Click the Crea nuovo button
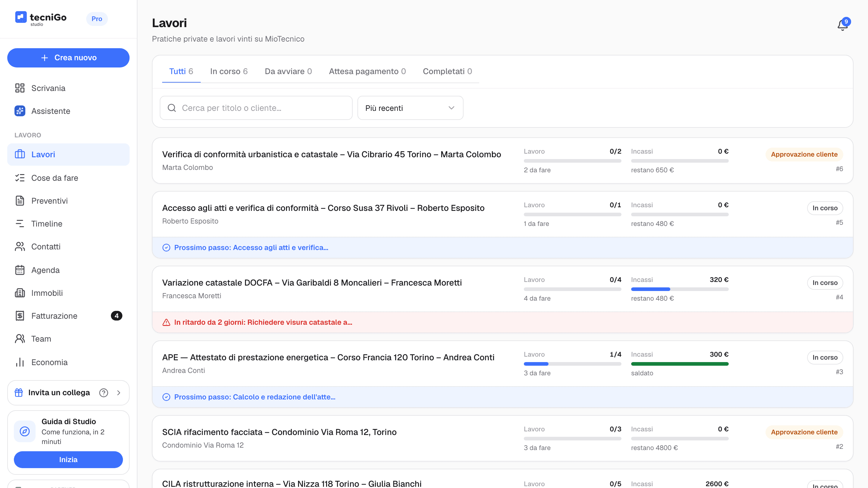The width and height of the screenshot is (868, 488). 68,58
